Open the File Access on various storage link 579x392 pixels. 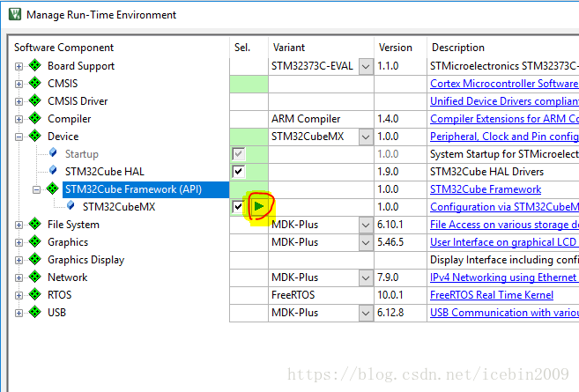(x=504, y=225)
